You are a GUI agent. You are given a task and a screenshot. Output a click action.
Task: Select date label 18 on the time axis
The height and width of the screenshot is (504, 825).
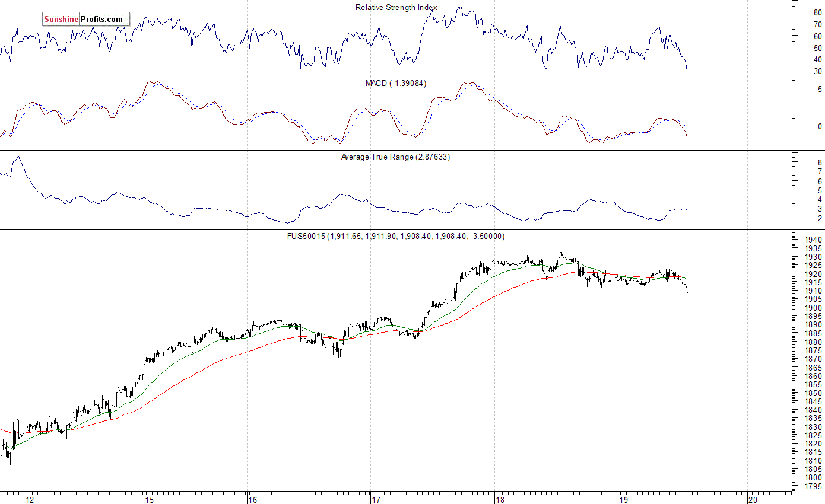500,499
